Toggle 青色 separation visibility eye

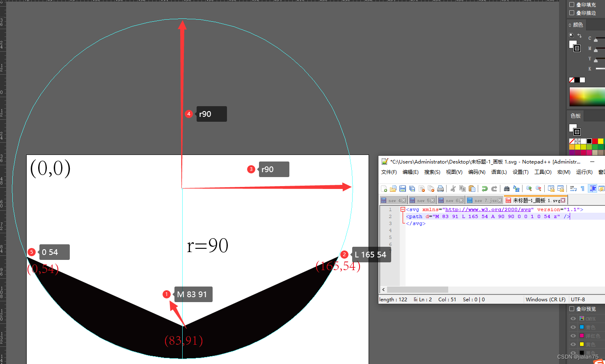point(573,327)
